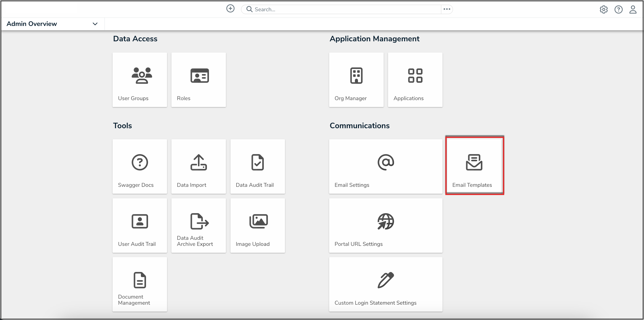The height and width of the screenshot is (320, 644).
Task: Open Data Audit Archive Export tile
Action: pos(198,226)
